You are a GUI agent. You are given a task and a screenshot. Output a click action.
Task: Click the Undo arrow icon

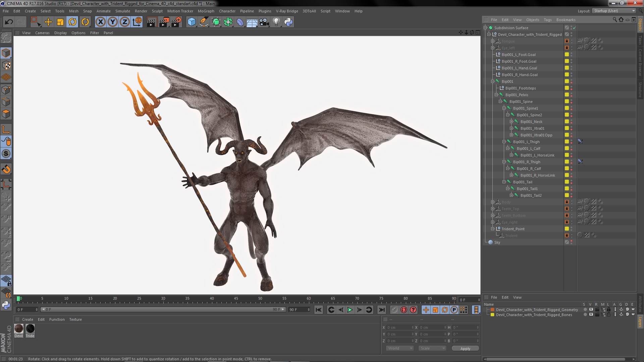click(9, 22)
